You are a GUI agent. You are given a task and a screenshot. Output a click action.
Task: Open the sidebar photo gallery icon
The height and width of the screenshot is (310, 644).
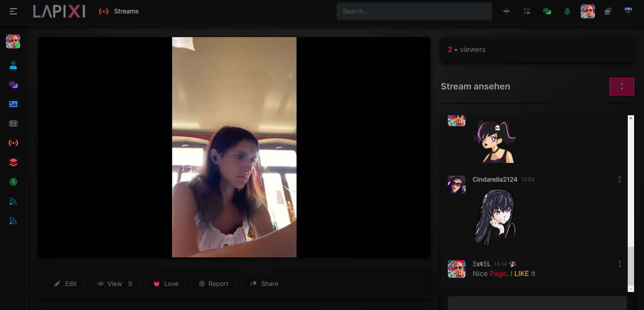13,104
